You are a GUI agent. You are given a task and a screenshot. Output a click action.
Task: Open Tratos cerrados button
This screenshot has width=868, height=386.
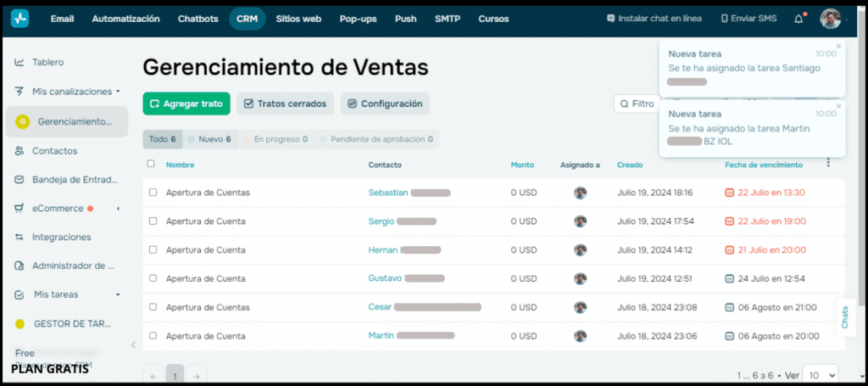click(285, 103)
